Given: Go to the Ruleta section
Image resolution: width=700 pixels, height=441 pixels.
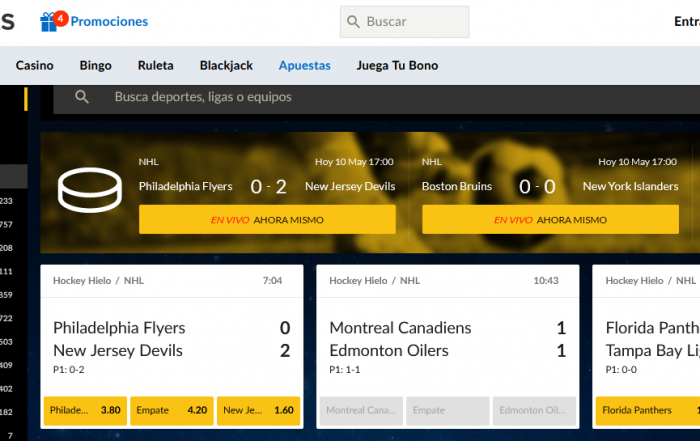Looking at the screenshot, I should click(155, 65).
